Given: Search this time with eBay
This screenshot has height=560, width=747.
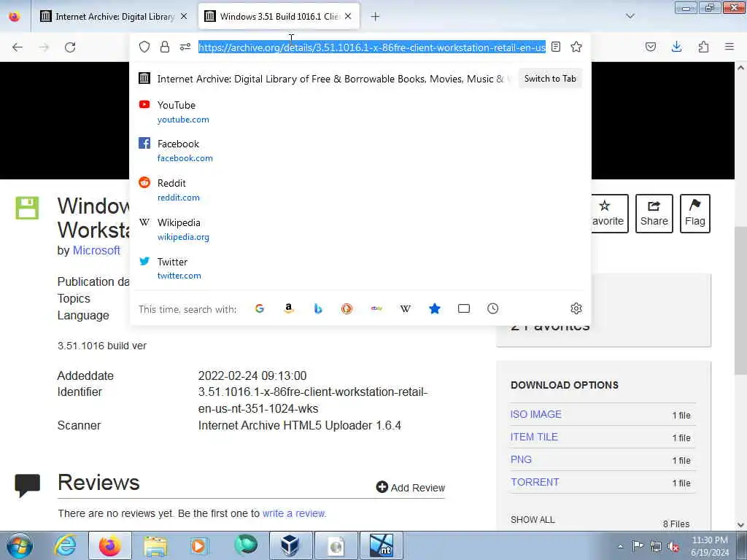Looking at the screenshot, I should click(x=376, y=308).
